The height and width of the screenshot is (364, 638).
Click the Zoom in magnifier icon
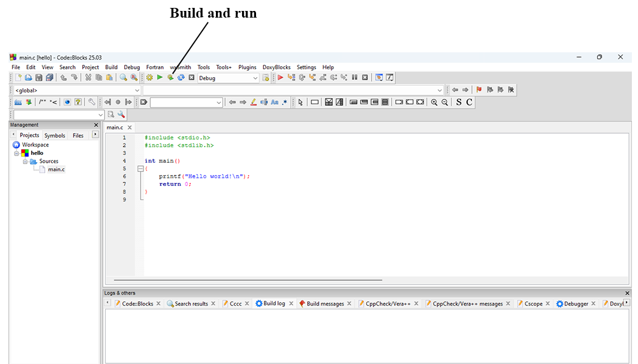(434, 102)
